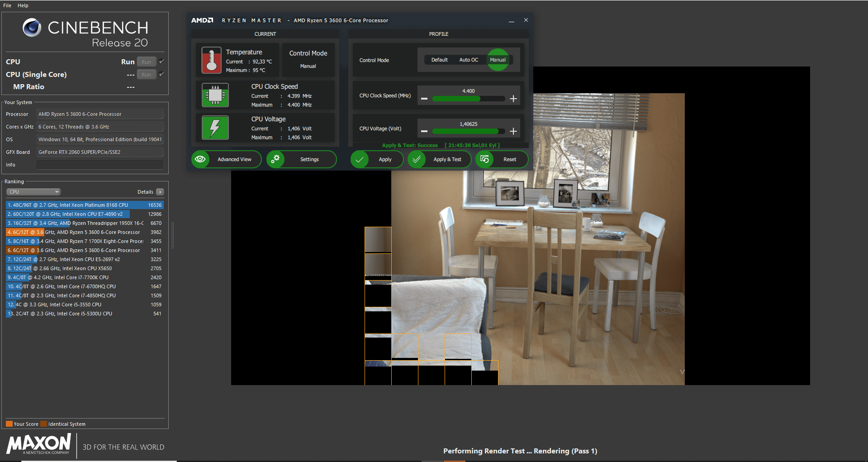Image resolution: width=868 pixels, height=462 pixels.
Task: Open the Help menu
Action: click(x=23, y=5)
